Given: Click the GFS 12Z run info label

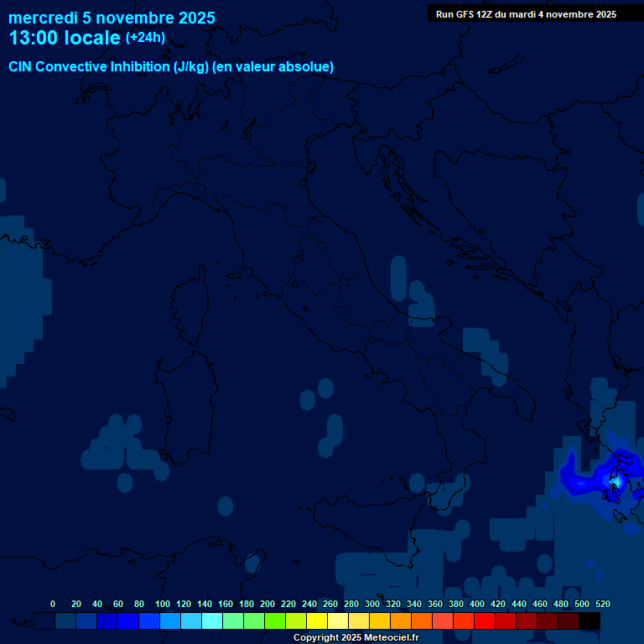Looking at the screenshot, I should [526, 14].
